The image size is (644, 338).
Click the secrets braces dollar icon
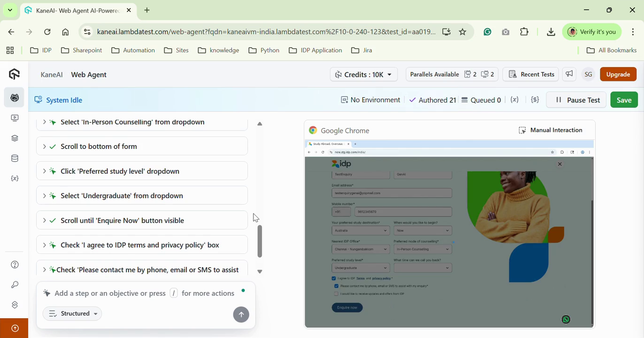pos(535,100)
